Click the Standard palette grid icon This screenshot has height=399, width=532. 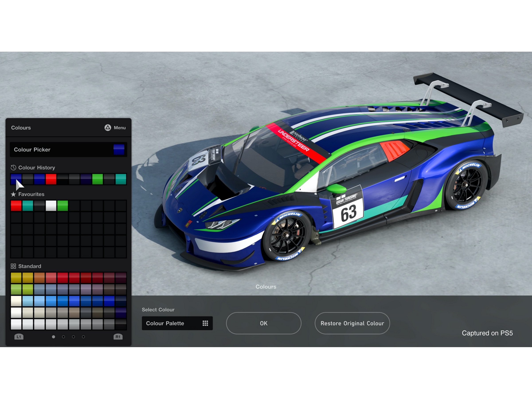tap(13, 266)
